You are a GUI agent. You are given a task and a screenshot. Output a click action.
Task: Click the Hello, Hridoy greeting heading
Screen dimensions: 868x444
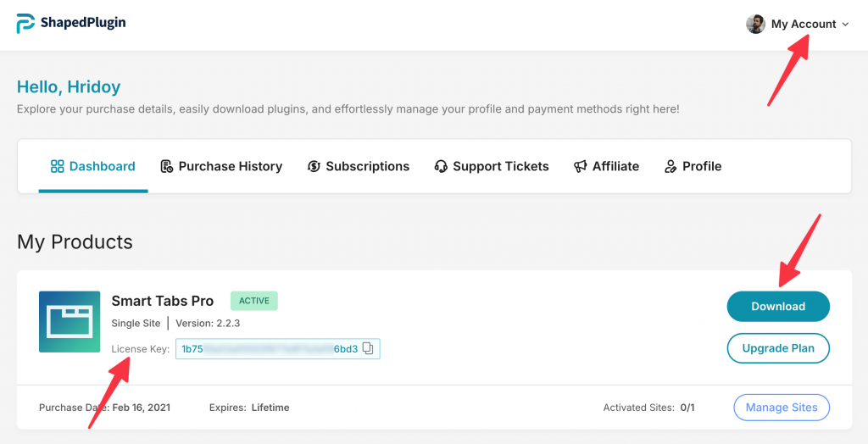point(69,87)
